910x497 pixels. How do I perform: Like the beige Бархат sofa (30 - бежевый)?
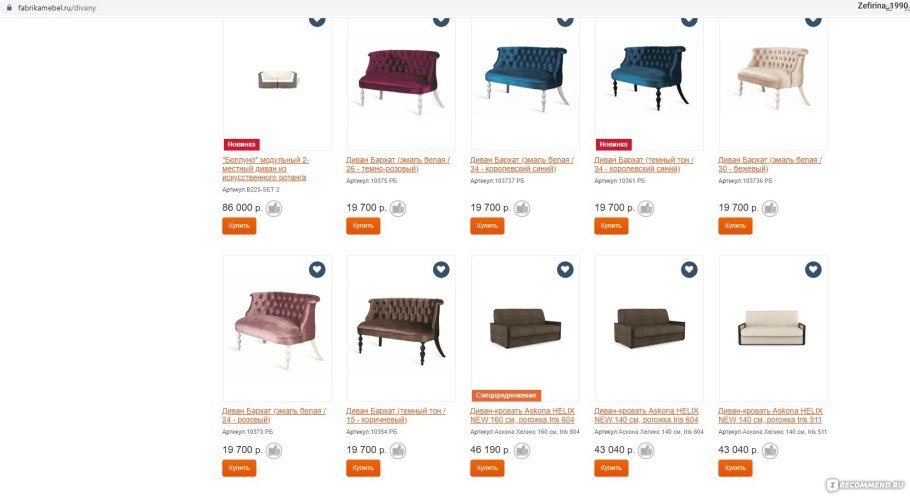[x=770, y=208]
